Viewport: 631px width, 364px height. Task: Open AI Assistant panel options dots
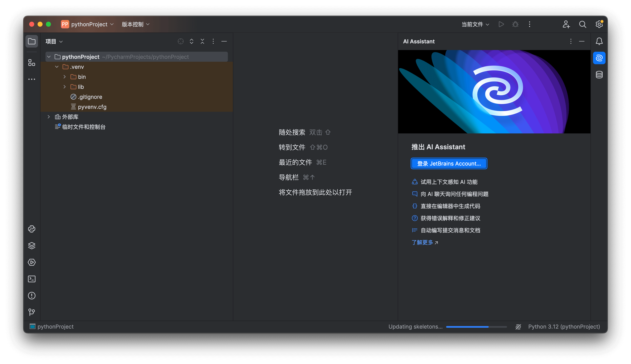point(571,41)
